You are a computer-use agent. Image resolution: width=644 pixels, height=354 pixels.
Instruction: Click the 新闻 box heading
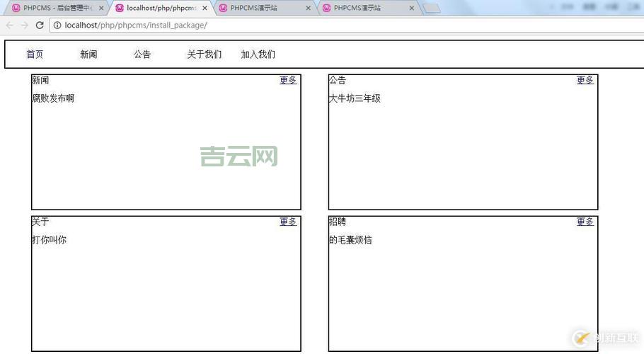point(40,80)
